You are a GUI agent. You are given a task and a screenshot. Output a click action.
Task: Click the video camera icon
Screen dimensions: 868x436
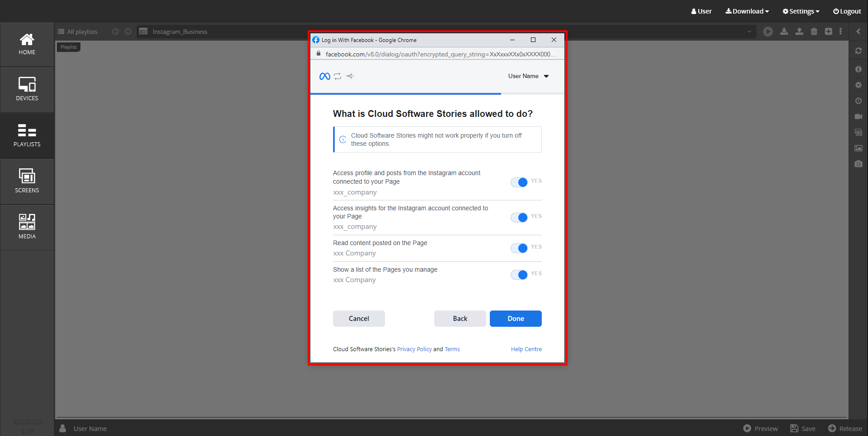pos(859,116)
